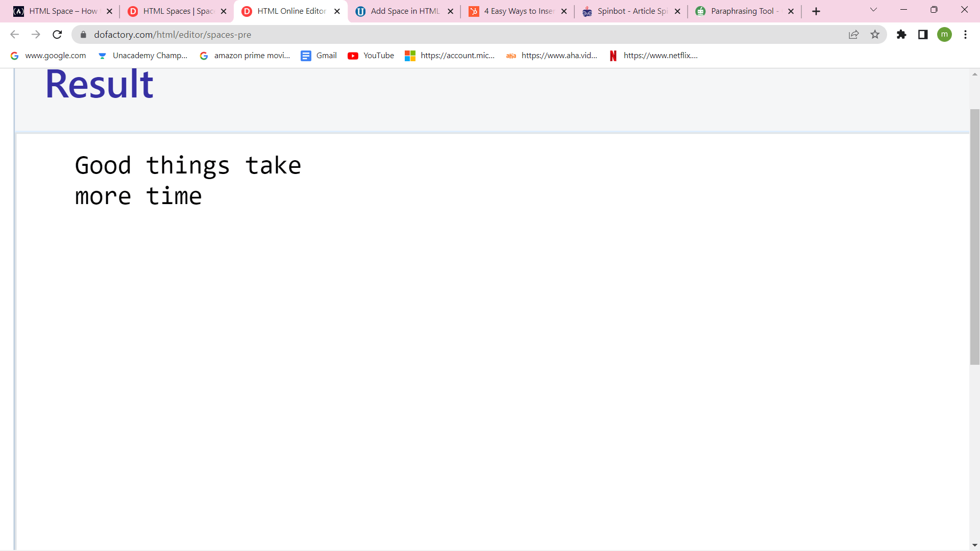Open the HTML Online Editor tab
The width and height of the screenshot is (980, 551).
(292, 11)
